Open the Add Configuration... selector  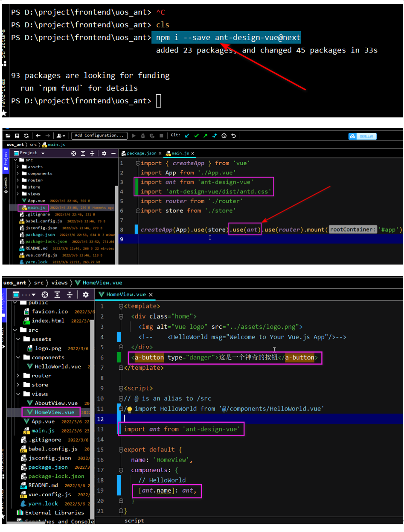(99, 135)
